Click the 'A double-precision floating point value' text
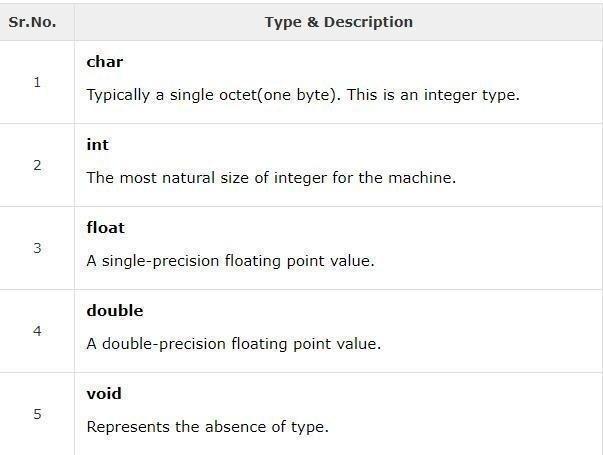The height and width of the screenshot is (455, 603). click(x=234, y=345)
